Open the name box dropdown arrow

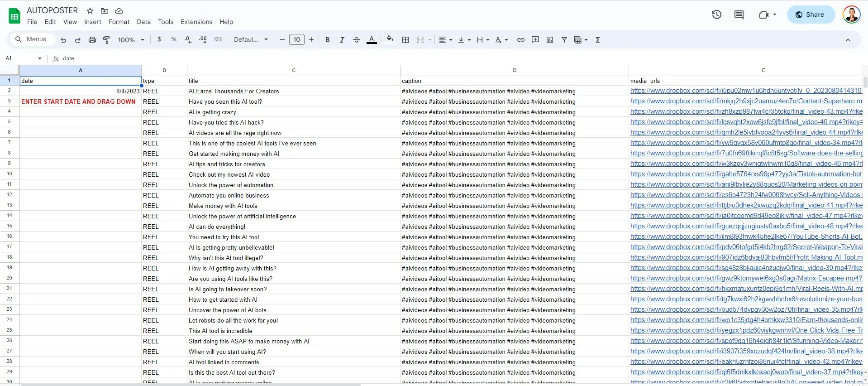click(40, 58)
